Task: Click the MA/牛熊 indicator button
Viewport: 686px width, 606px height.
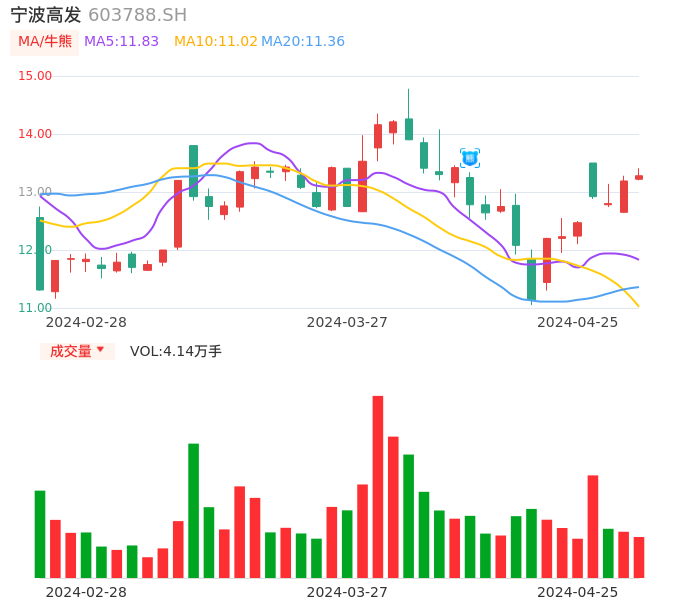Action: (45, 42)
